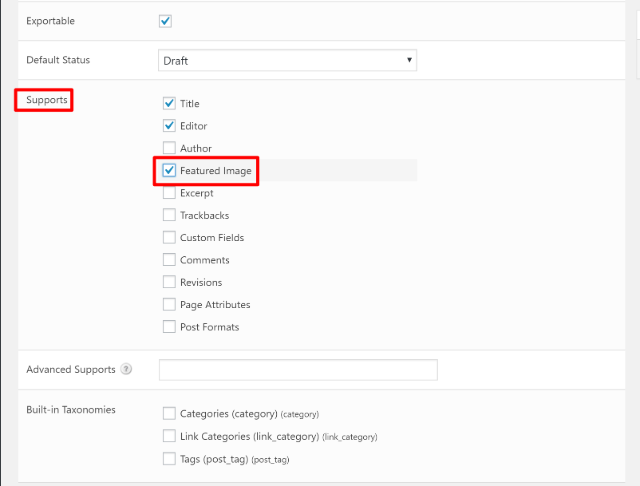This screenshot has width=640, height=486.
Task: Click the Advanced Supports help icon
Action: 127,369
